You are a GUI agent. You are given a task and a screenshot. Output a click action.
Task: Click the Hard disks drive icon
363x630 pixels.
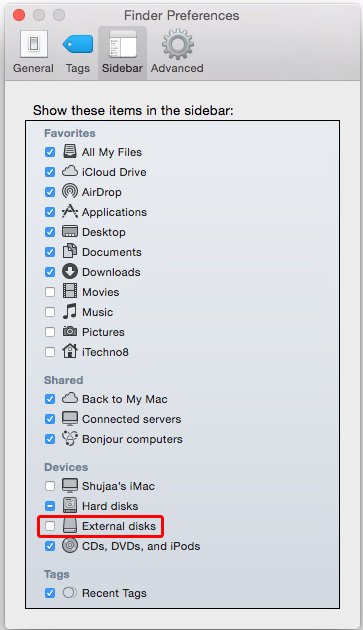tap(70, 506)
